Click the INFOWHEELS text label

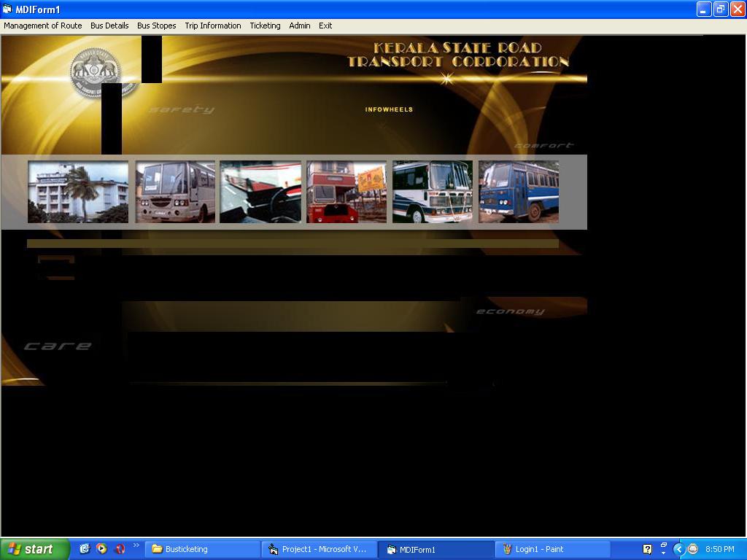389,109
